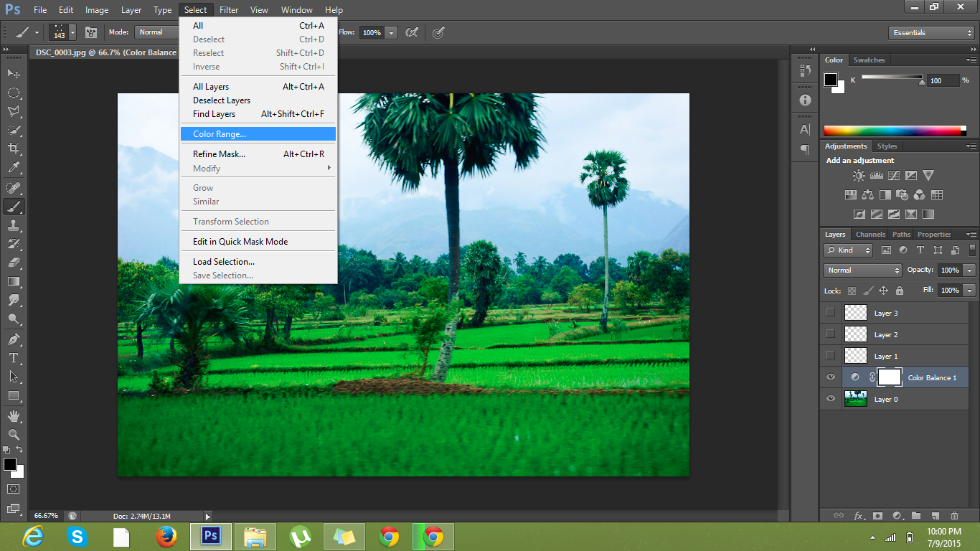Add a Color Balance adjustment
This screenshot has height=551, width=980.
(x=868, y=194)
